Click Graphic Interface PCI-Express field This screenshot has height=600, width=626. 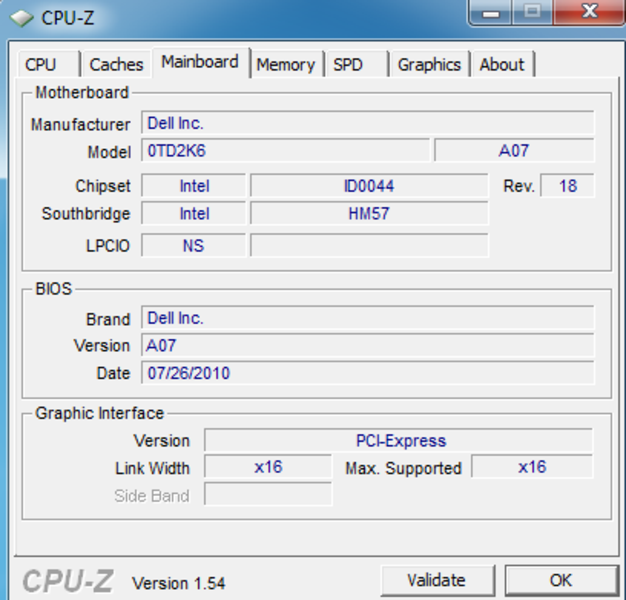tap(398, 440)
